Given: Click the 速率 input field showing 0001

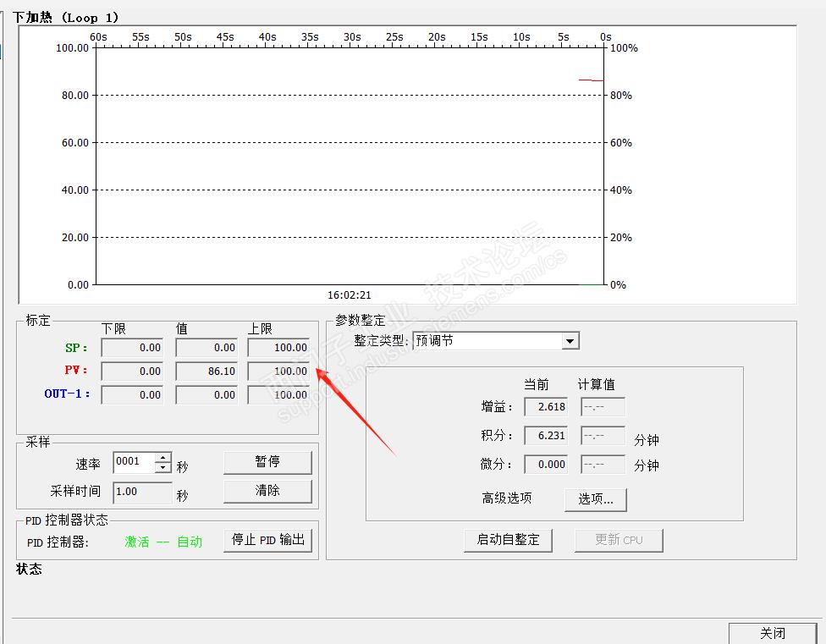Looking at the screenshot, I should 135,462.
